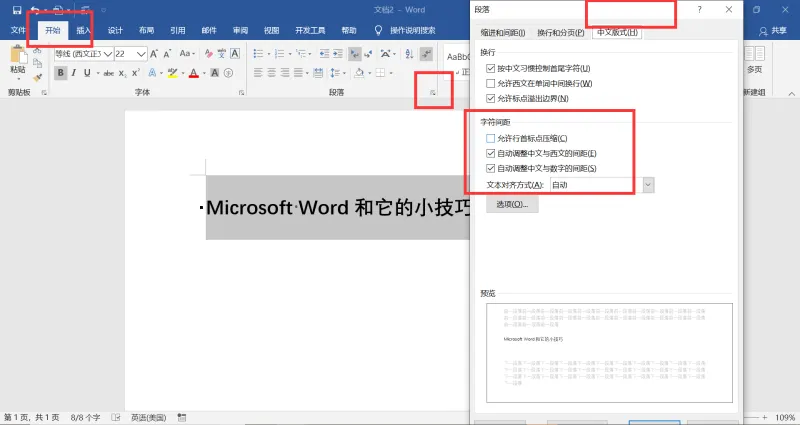Toggle show paragraph marks icon

426,54
